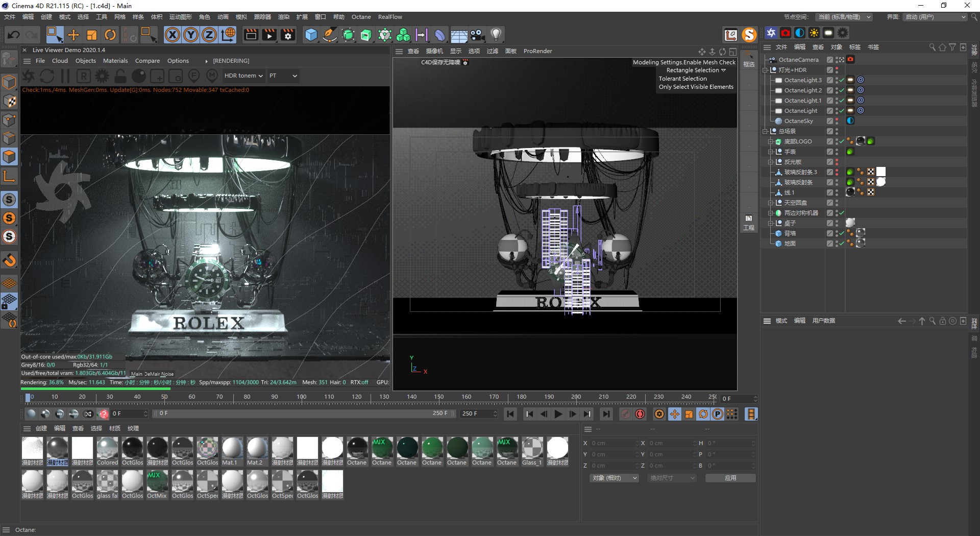Open the 节点空间 dropdown
980x536 pixels.
click(x=844, y=17)
